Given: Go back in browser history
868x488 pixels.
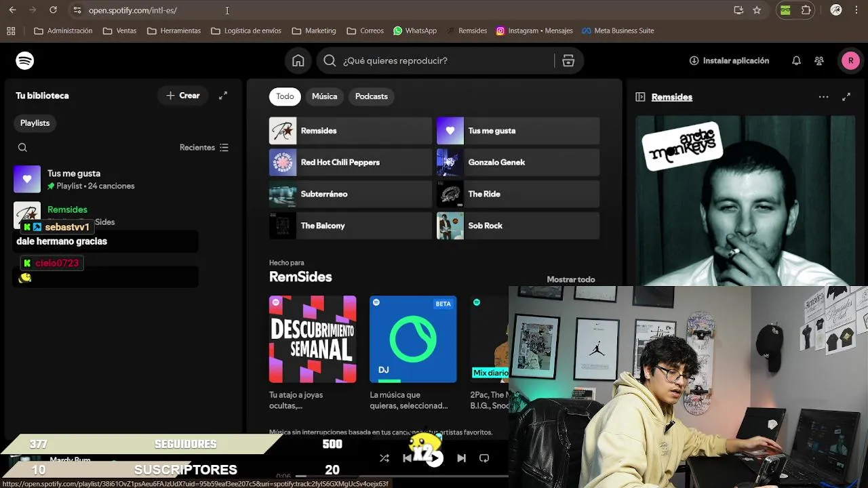Looking at the screenshot, I should point(12,10).
